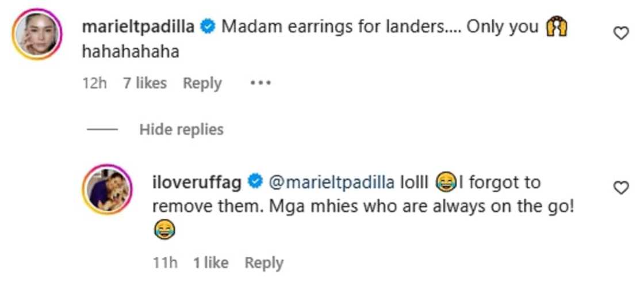Click the 11h timestamp on the reply
The image size is (644, 289).
(165, 263)
